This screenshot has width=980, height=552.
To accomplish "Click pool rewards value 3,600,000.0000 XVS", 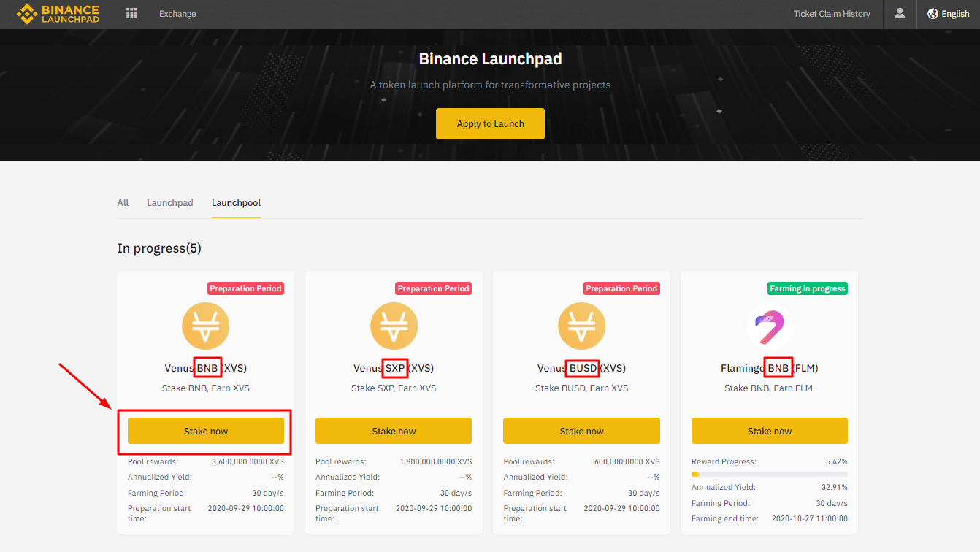I will [x=248, y=462].
